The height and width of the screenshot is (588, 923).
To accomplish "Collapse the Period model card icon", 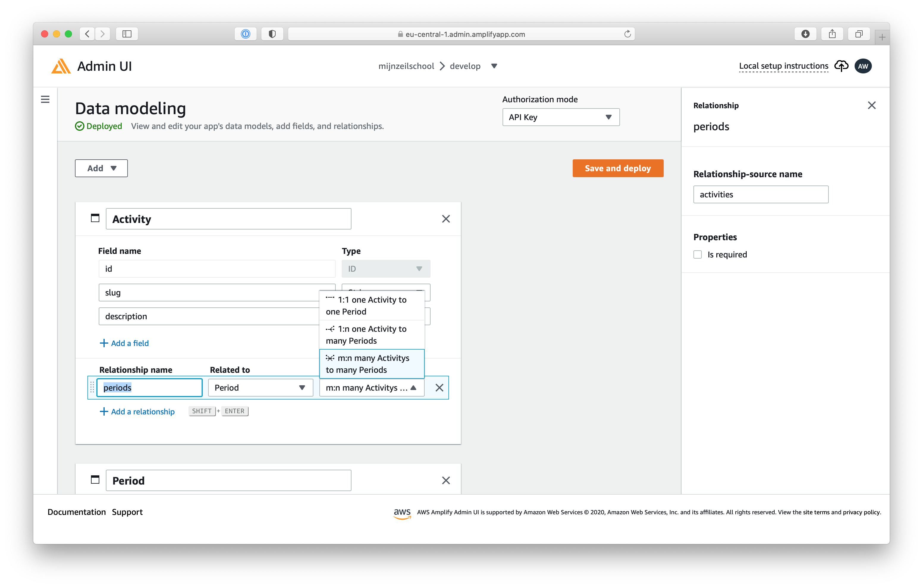I will click(95, 480).
